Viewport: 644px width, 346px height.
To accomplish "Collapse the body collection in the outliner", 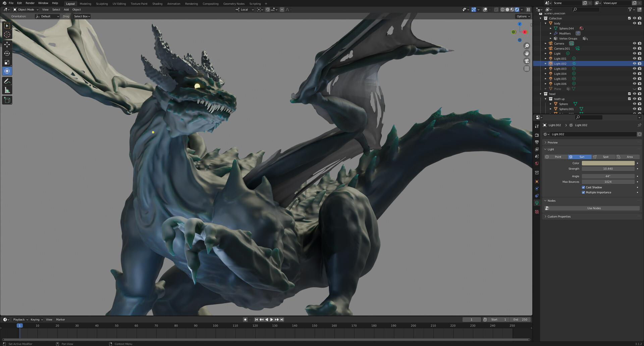I will (546, 23).
